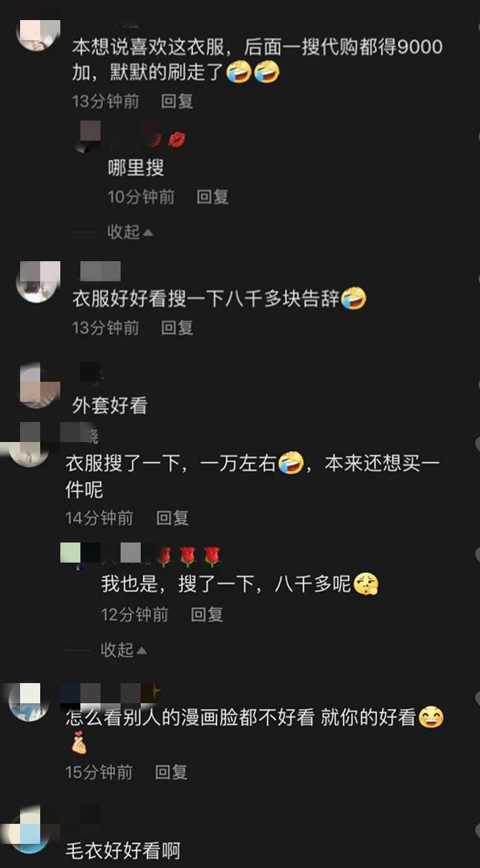Open avatar of the 9000加 commenter
This screenshot has width=480, height=868.
pos(39,35)
